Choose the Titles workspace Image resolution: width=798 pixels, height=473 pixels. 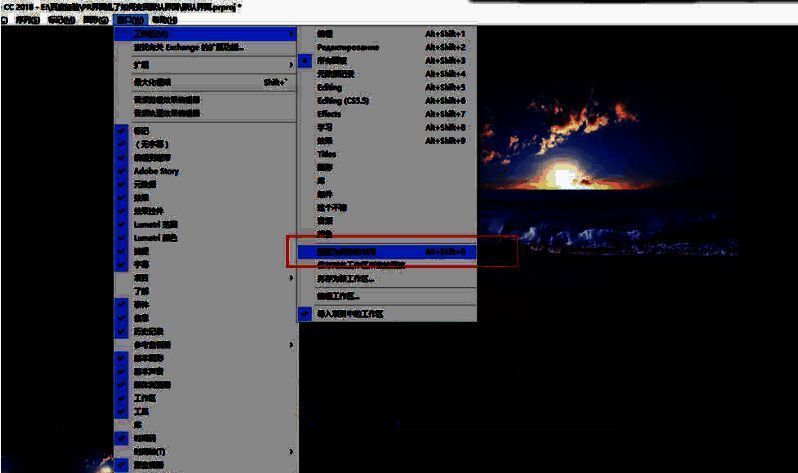(x=326, y=154)
